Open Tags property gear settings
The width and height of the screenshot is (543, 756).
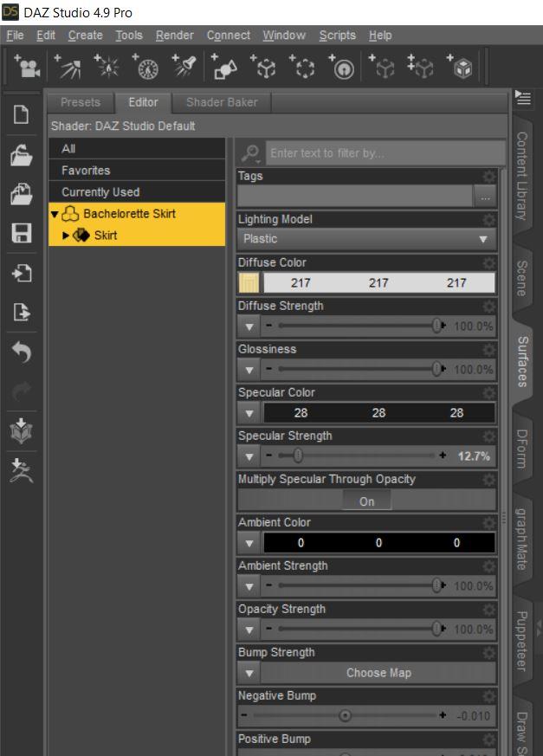click(x=489, y=177)
